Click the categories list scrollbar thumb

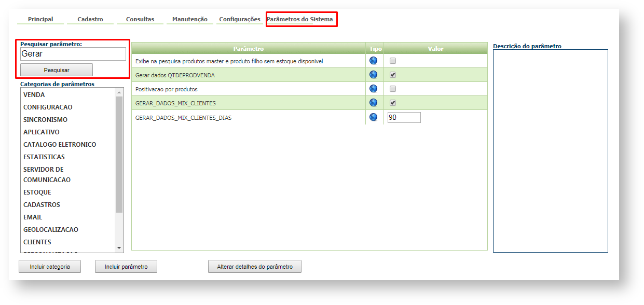(x=119, y=155)
